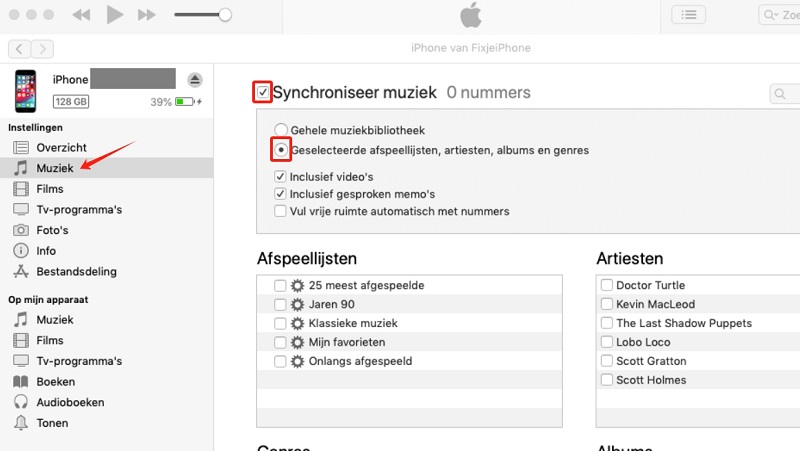This screenshot has height=451, width=800.
Task: Click the fast-forward next track icon
Action: pyautogui.click(x=147, y=15)
